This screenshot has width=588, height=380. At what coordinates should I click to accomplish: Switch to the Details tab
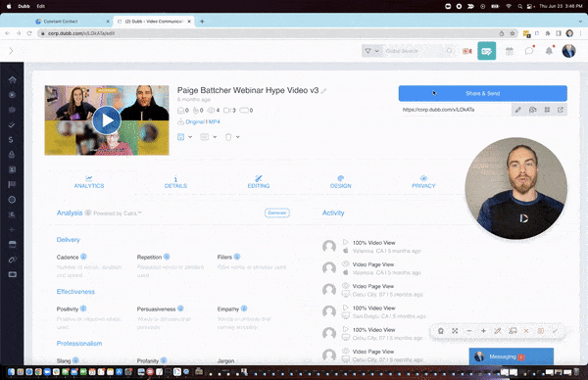(175, 182)
